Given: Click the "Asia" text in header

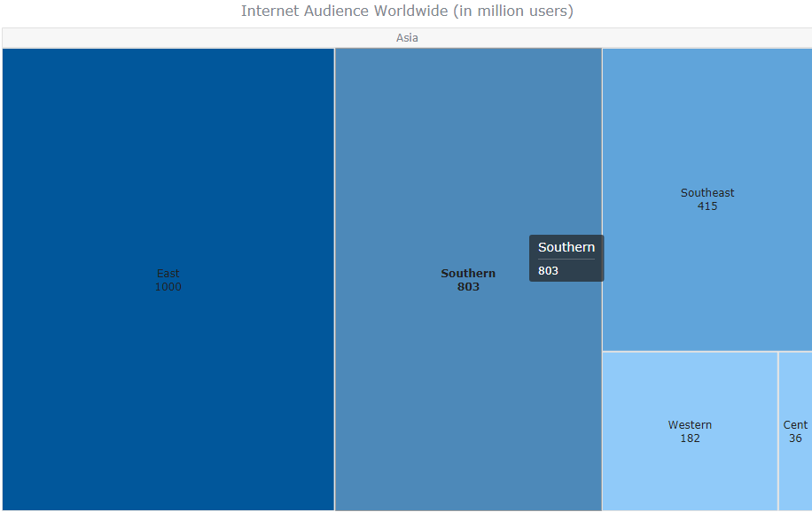Looking at the screenshot, I should (x=407, y=38).
